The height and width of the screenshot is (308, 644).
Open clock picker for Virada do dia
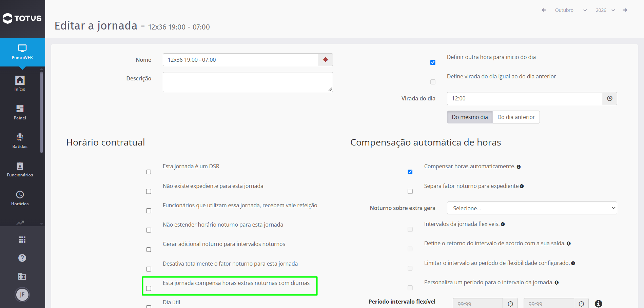click(610, 98)
